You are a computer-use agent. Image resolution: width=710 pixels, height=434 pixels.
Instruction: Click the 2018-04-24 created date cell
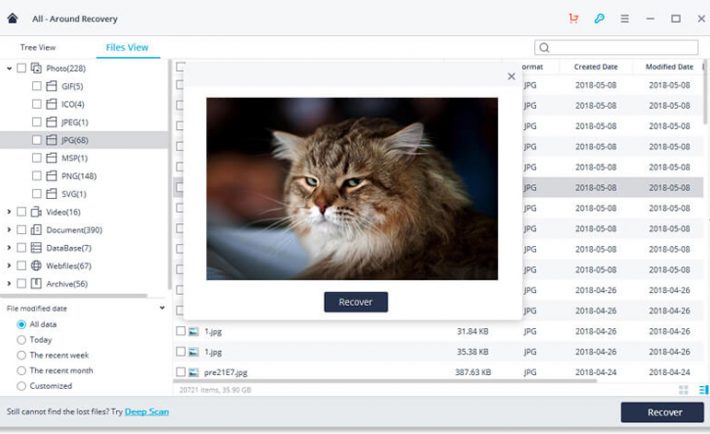(x=596, y=372)
